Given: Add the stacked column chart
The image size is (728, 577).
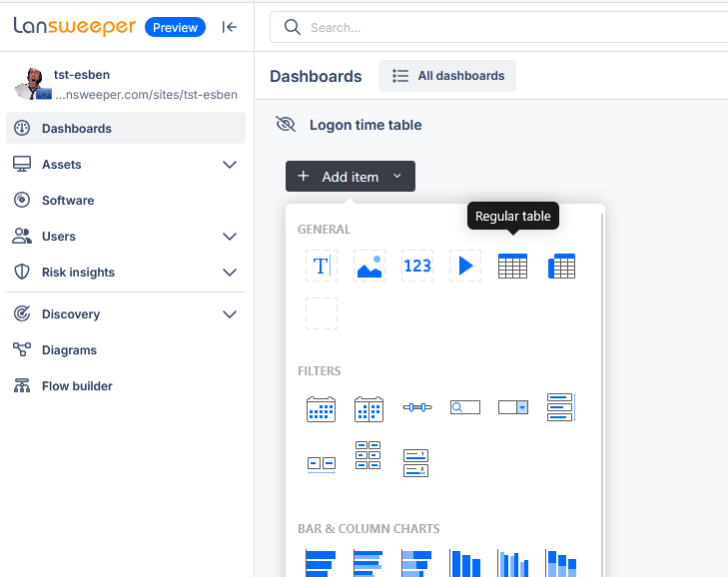Looking at the screenshot, I should tap(561, 563).
